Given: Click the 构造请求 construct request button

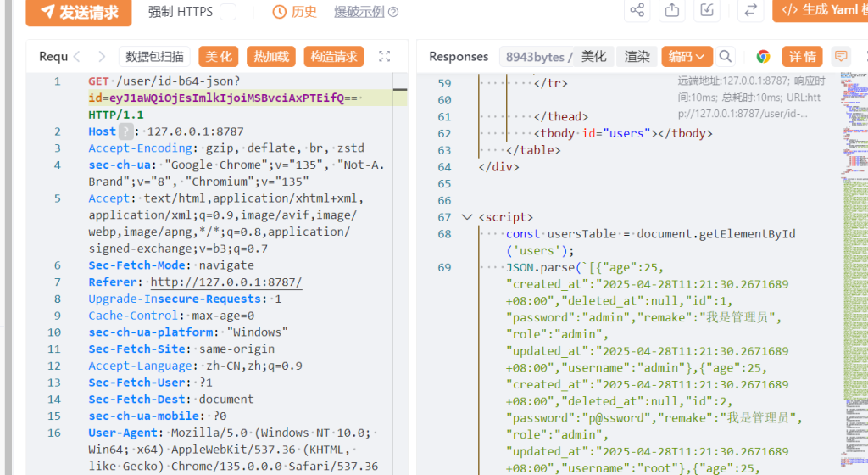Looking at the screenshot, I should click(x=333, y=57).
